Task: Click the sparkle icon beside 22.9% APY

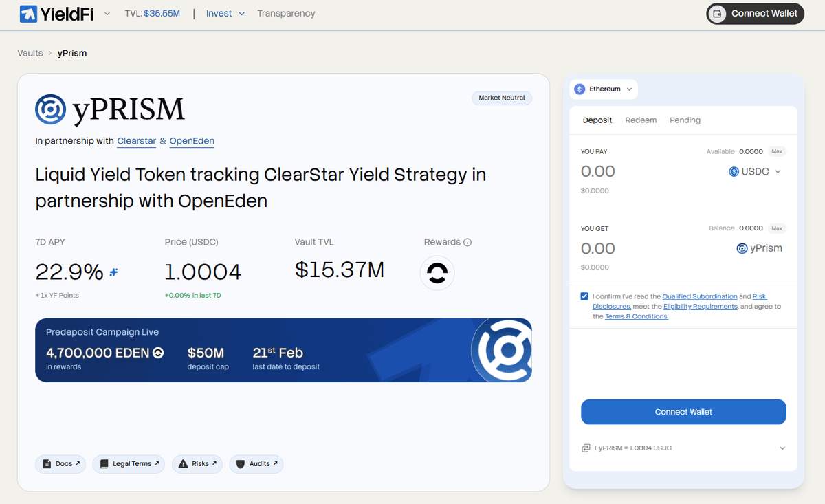Action: point(114,272)
